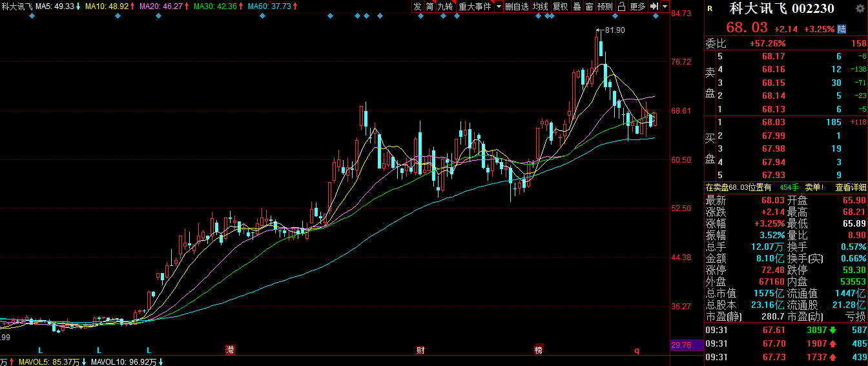Click the R badge beside 科大讯飞

tap(710, 9)
